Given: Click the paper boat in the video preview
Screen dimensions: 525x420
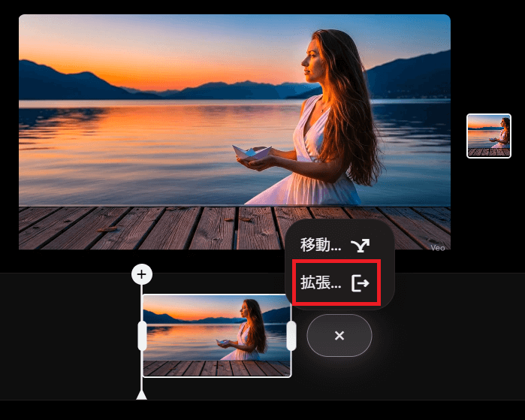Looking at the screenshot, I should (x=251, y=152).
